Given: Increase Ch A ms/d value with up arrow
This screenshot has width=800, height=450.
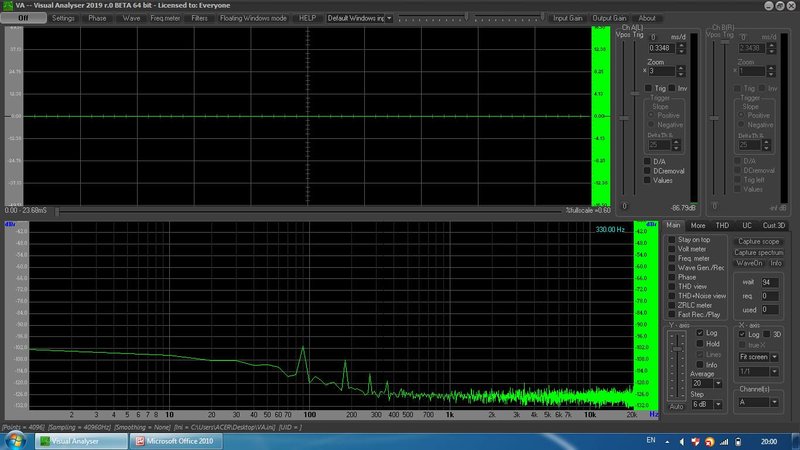Looking at the screenshot, I should pyautogui.click(x=681, y=45).
